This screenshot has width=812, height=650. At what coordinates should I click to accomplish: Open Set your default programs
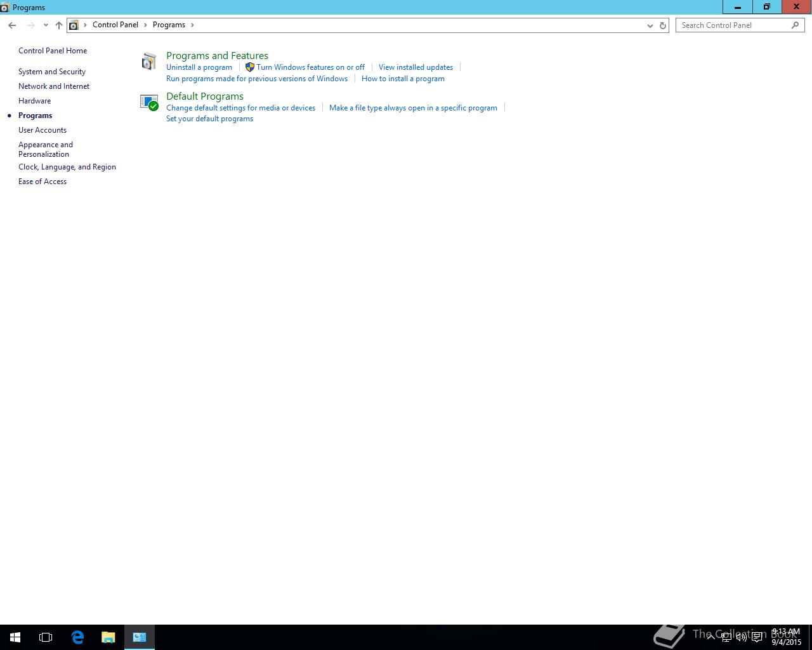click(x=209, y=119)
